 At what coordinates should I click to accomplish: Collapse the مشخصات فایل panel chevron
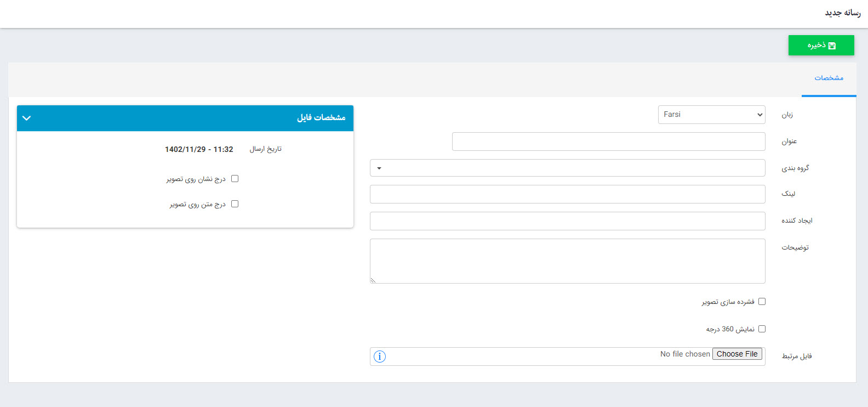pos(26,118)
